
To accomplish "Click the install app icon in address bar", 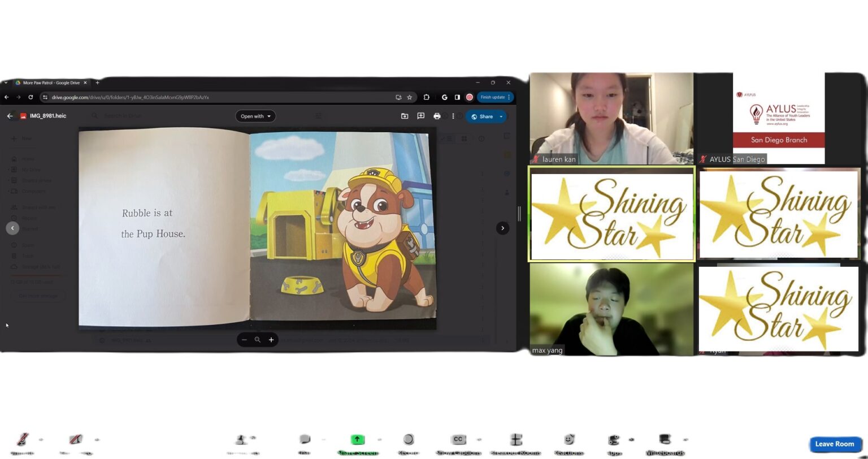I will coord(398,97).
